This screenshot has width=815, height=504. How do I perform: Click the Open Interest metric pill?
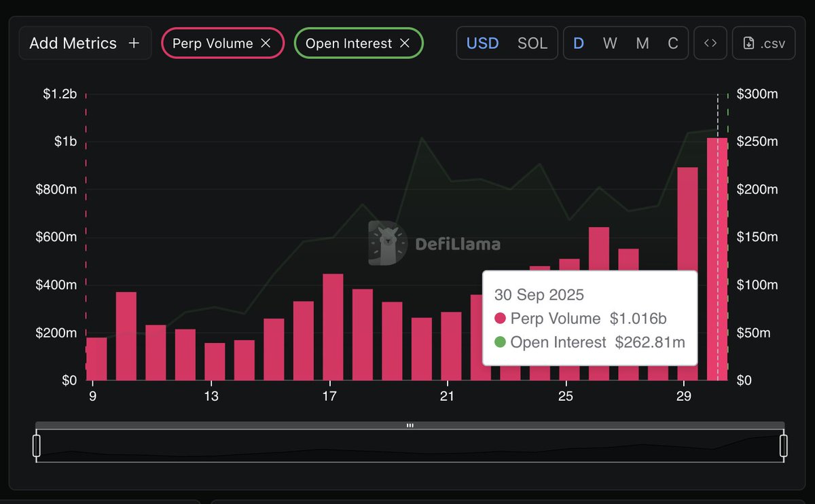click(350, 43)
